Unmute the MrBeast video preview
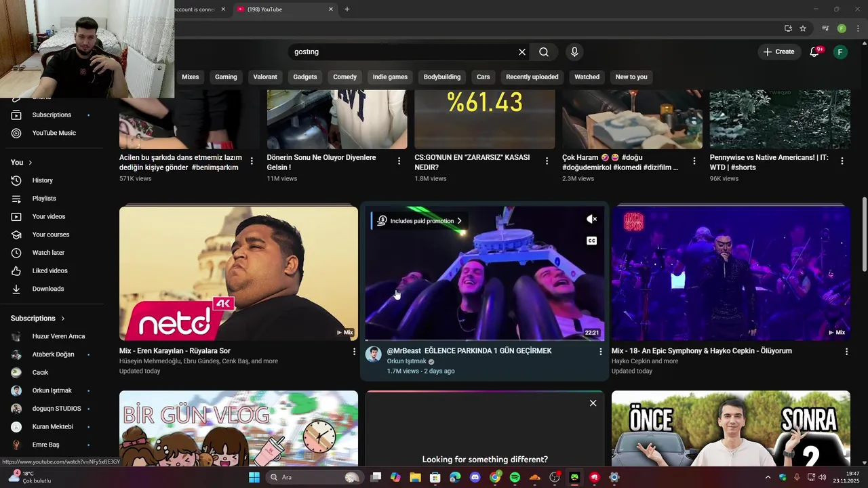 coord(592,219)
